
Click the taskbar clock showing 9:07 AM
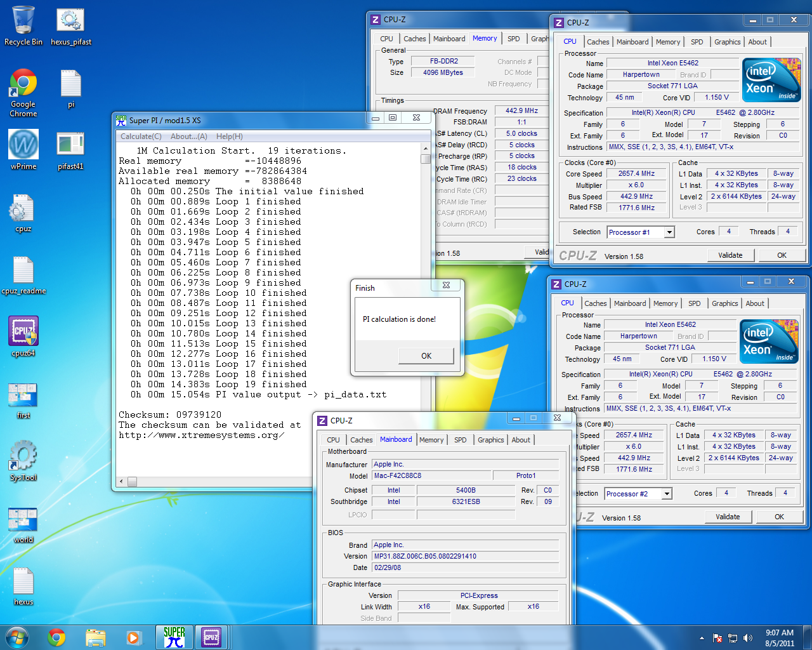(x=780, y=638)
